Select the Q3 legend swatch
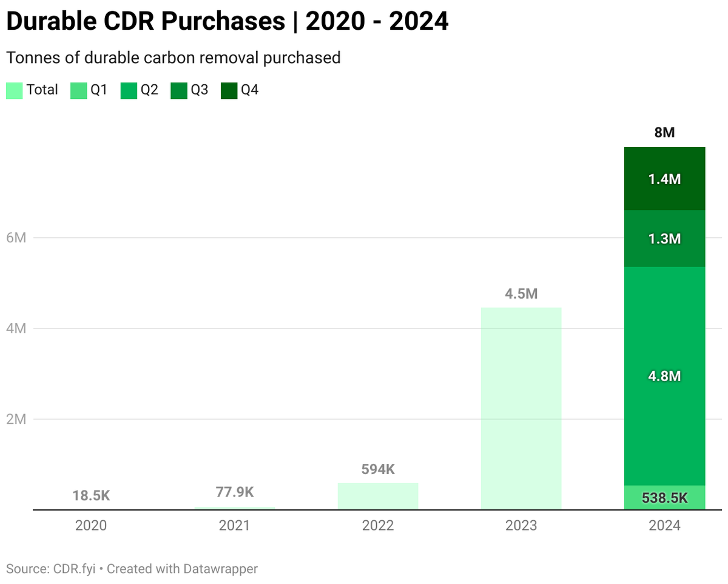This screenshot has width=728, height=584. [178, 90]
